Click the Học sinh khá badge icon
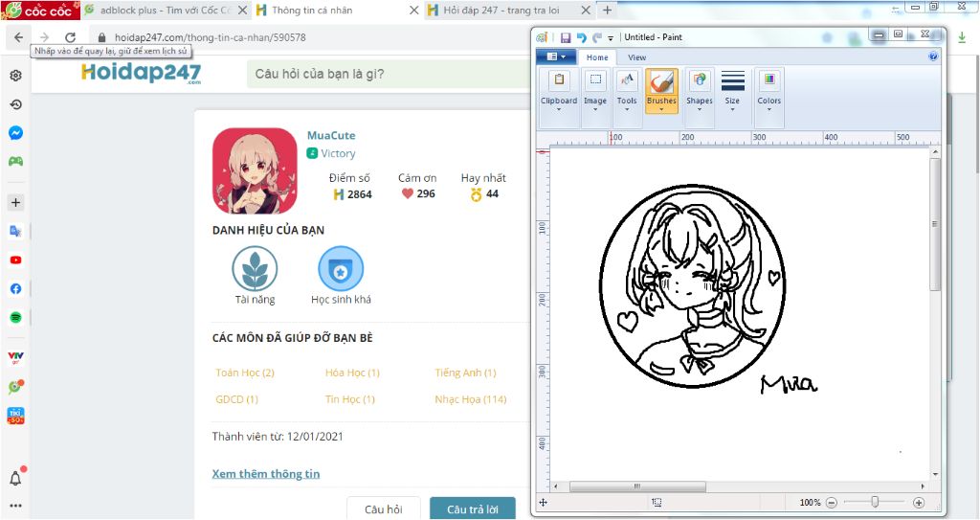 [x=341, y=268]
